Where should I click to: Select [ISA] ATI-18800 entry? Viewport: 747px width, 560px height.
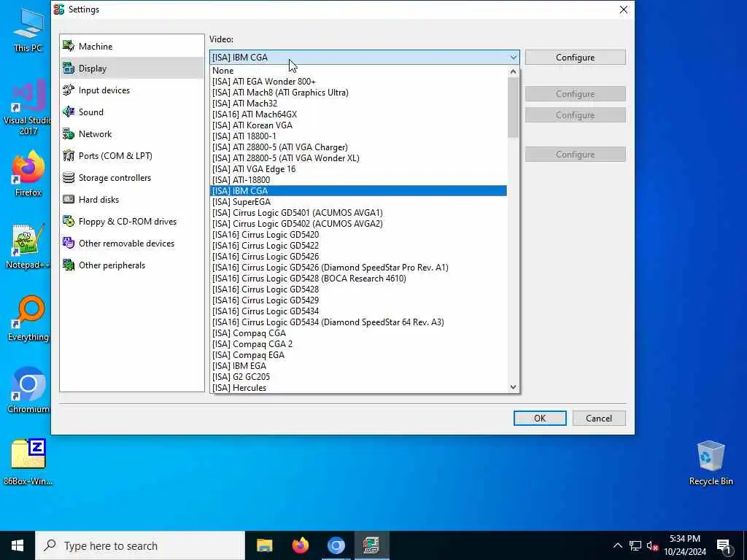click(358, 180)
